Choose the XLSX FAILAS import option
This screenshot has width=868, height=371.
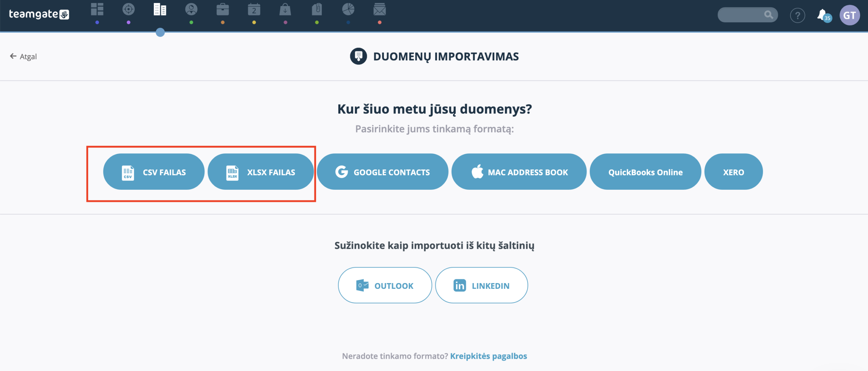260,172
